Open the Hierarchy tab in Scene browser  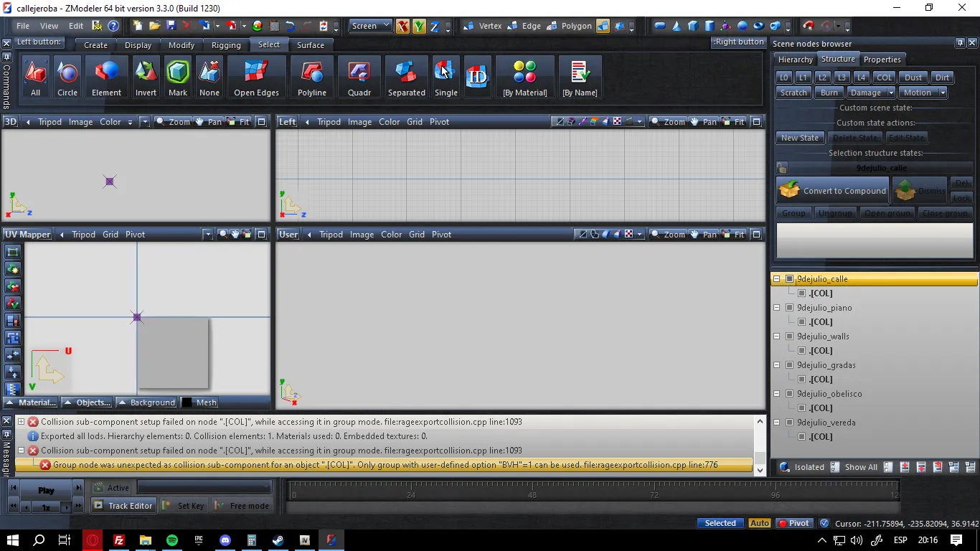tap(795, 60)
